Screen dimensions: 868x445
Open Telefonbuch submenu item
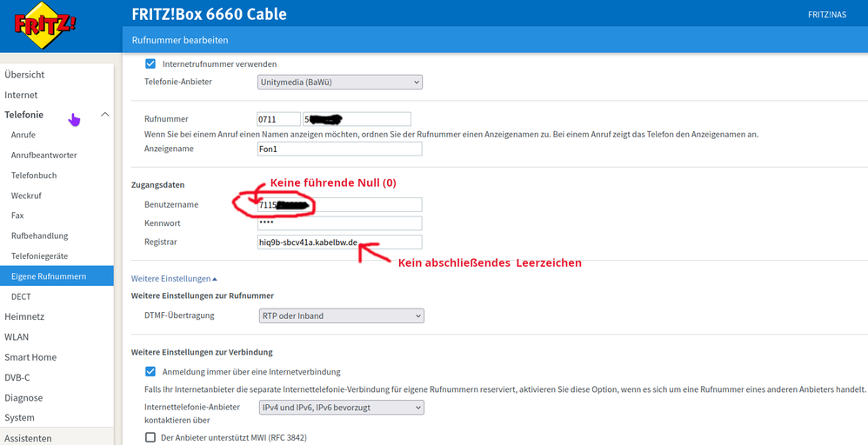click(x=34, y=175)
